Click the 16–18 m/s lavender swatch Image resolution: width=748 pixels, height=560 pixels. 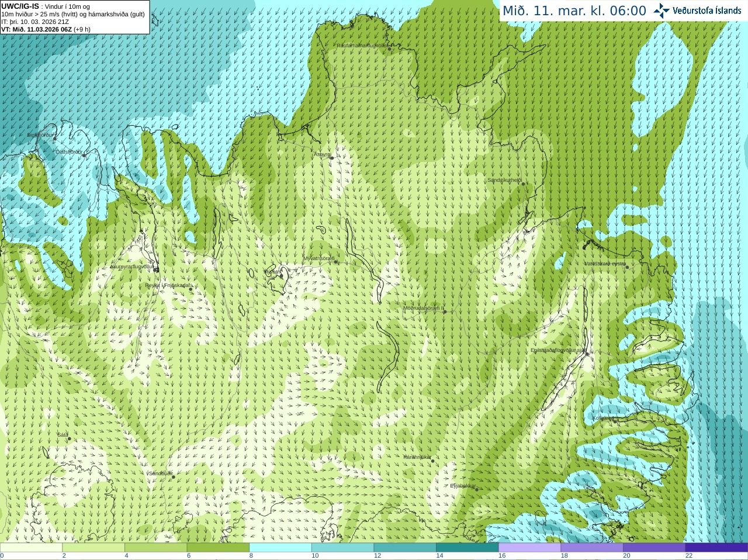(x=529, y=548)
